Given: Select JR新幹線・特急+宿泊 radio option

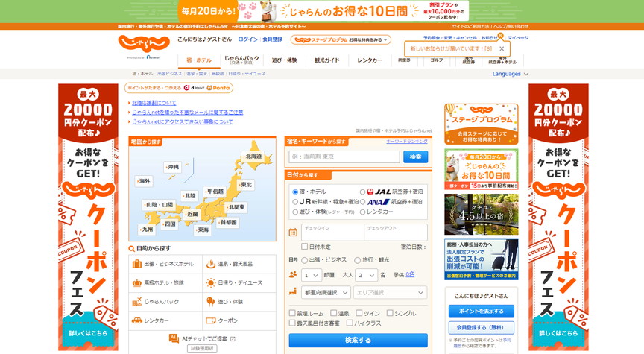Looking at the screenshot, I should point(295,202).
